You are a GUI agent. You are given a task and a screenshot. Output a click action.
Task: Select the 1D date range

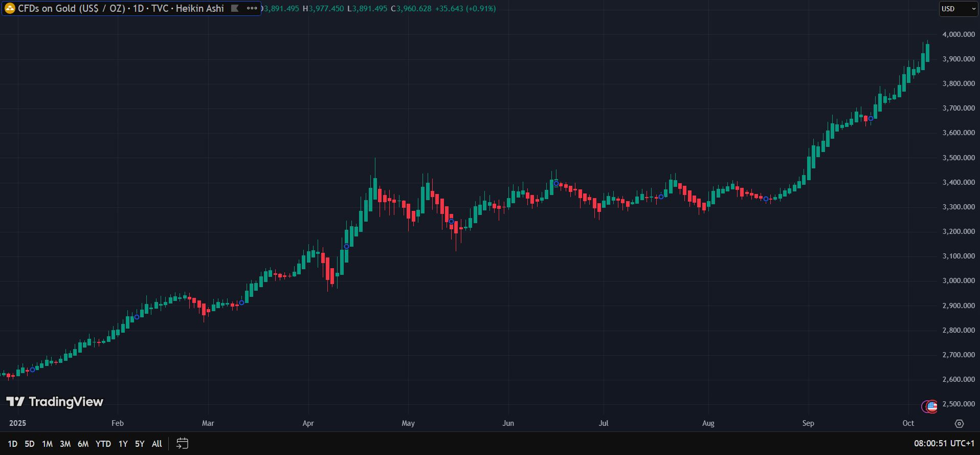pos(12,444)
